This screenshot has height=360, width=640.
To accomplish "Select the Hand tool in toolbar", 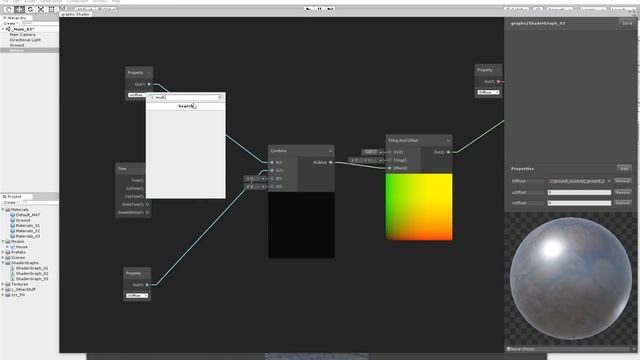I will [x=8, y=9].
